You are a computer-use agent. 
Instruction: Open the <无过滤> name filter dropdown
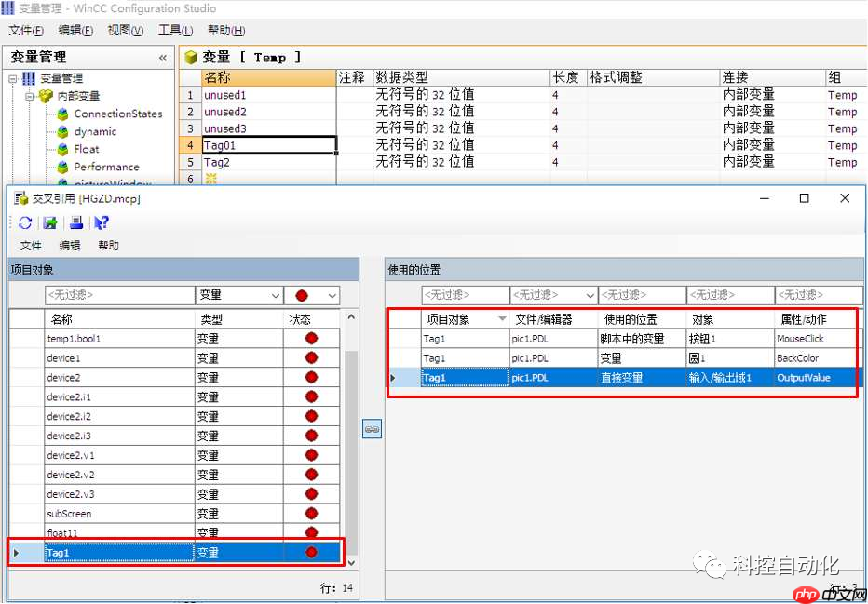tap(121, 293)
